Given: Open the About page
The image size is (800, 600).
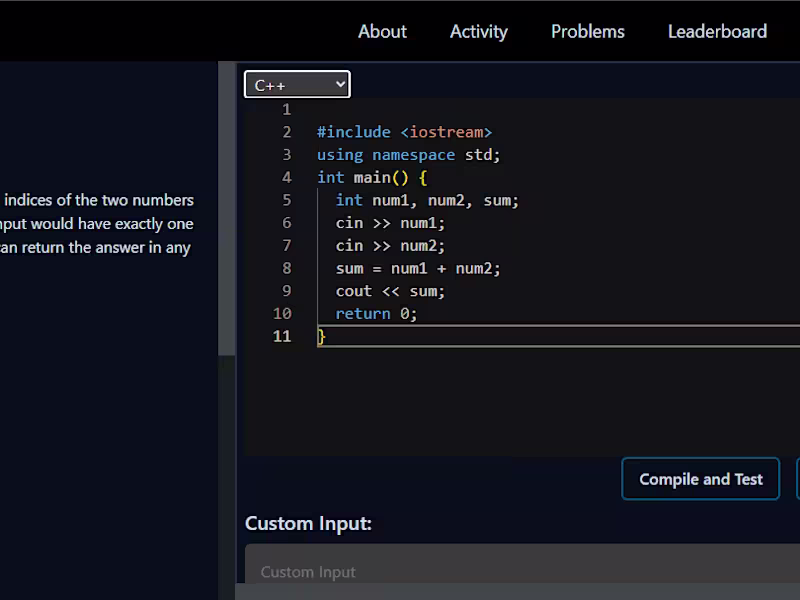Looking at the screenshot, I should coord(382,31).
